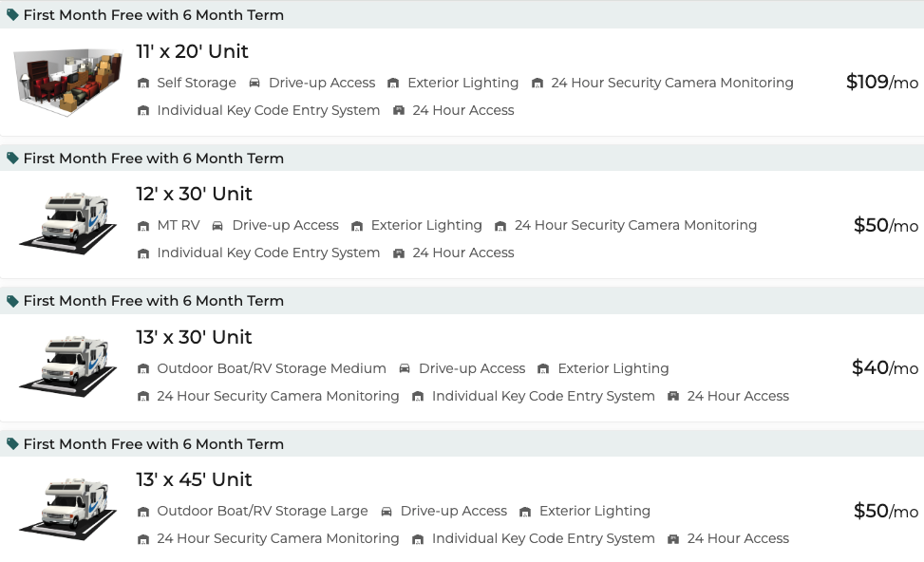Click the car icon for 24 Hour Access in 13' x 30'
924x562 pixels.
point(673,396)
